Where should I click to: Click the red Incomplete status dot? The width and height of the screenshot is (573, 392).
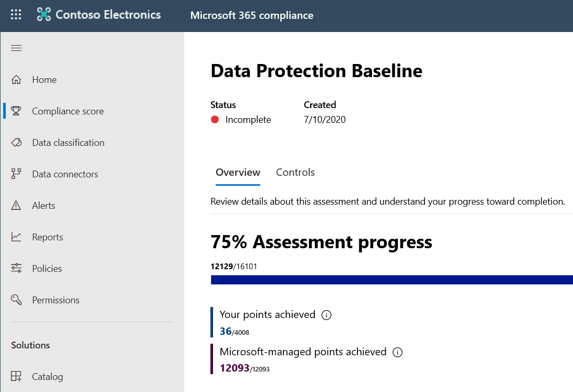coord(215,120)
